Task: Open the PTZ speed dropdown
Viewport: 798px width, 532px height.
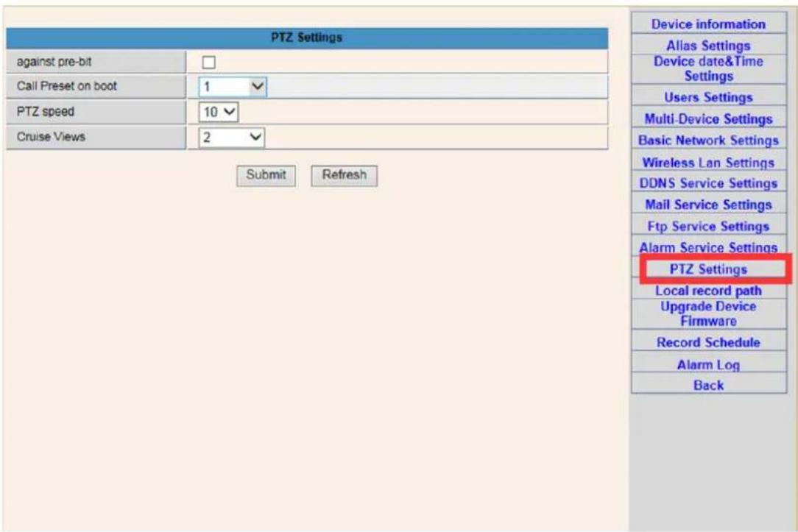Action: [x=219, y=112]
